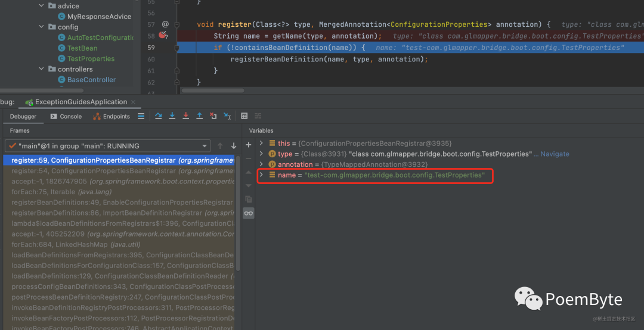This screenshot has width=644, height=330.
Task: Click the fold marker at line 61
Action: pos(177,71)
